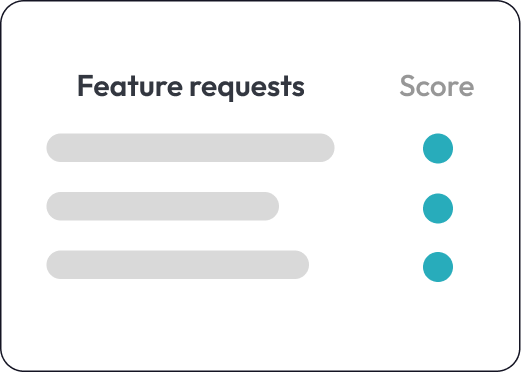Click the "Score" column header

[437, 86]
